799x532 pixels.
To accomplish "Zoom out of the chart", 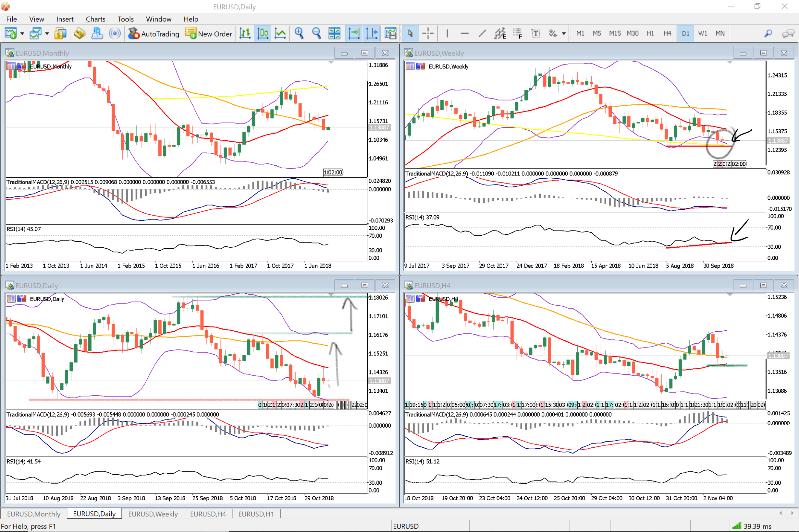I will tap(316, 33).
